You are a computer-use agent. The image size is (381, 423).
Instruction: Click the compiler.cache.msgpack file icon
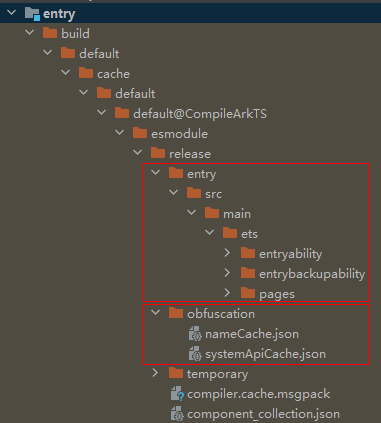[x=177, y=394]
